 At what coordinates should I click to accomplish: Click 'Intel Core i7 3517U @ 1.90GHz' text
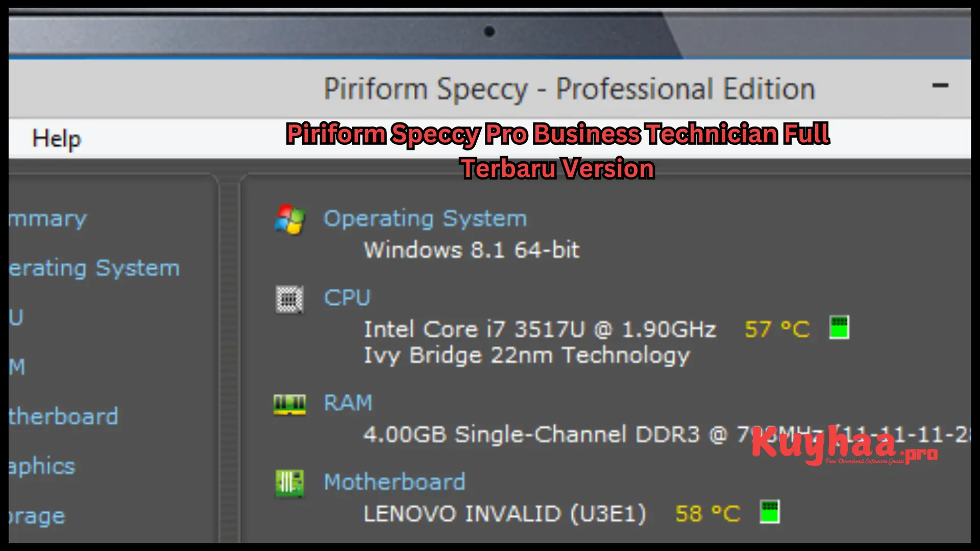pyautogui.click(x=540, y=330)
